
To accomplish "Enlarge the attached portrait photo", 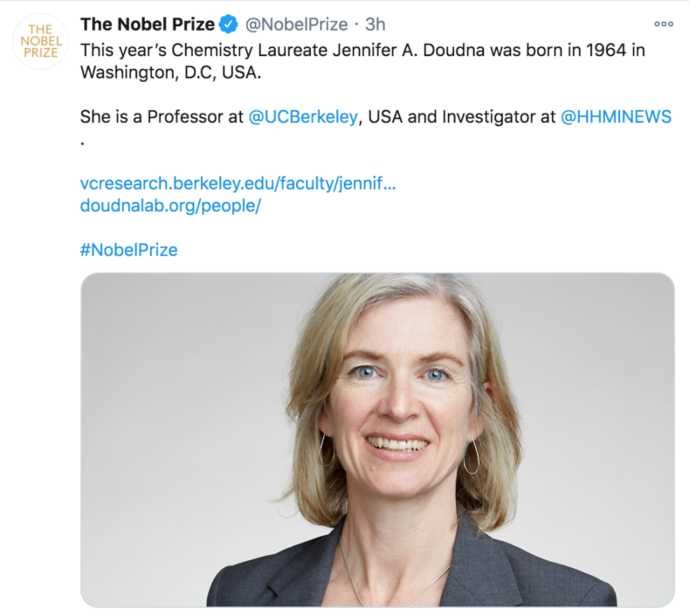I will [377, 439].
